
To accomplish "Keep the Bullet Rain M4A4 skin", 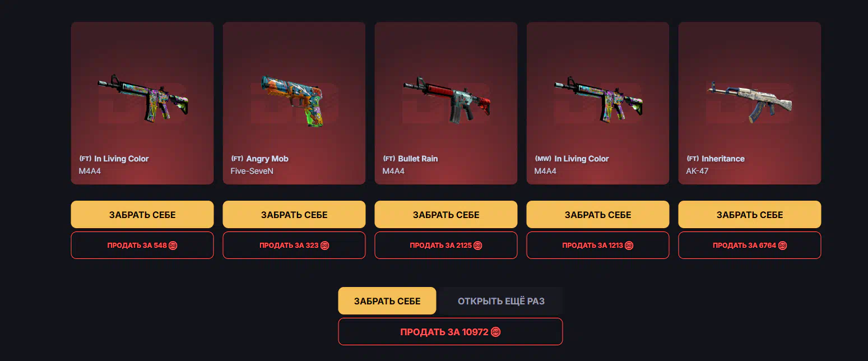I will pyautogui.click(x=446, y=214).
